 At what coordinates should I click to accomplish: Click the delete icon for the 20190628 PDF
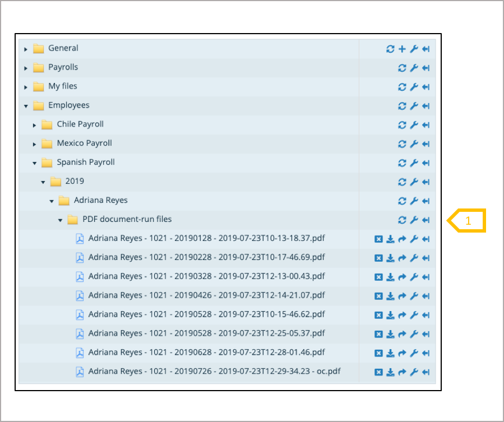tap(378, 354)
